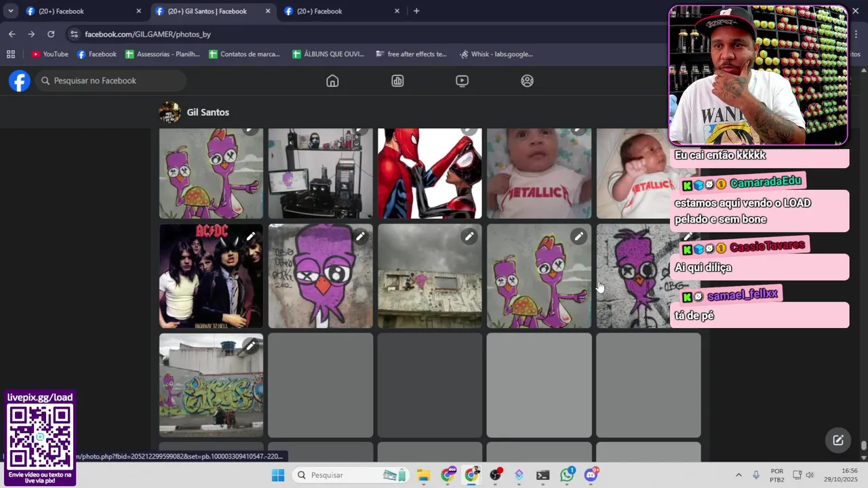Go to Facebook Home feed icon

[x=332, y=81]
